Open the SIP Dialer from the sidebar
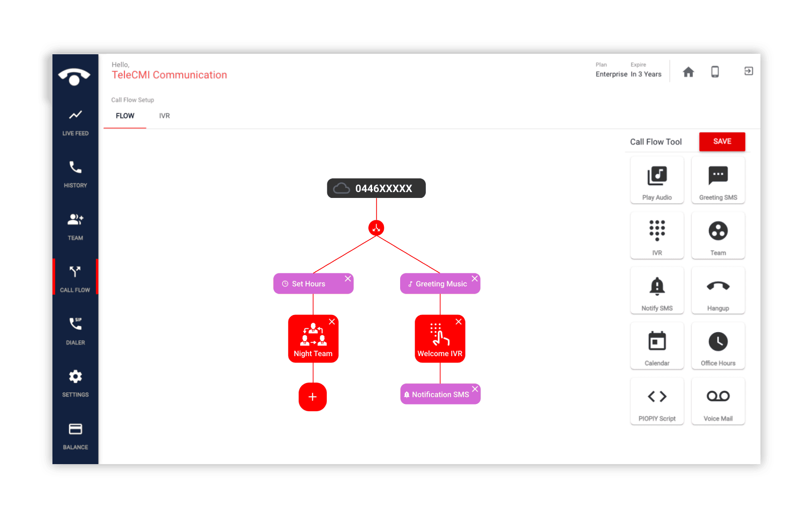This screenshot has width=812, height=517. pyautogui.click(x=75, y=331)
